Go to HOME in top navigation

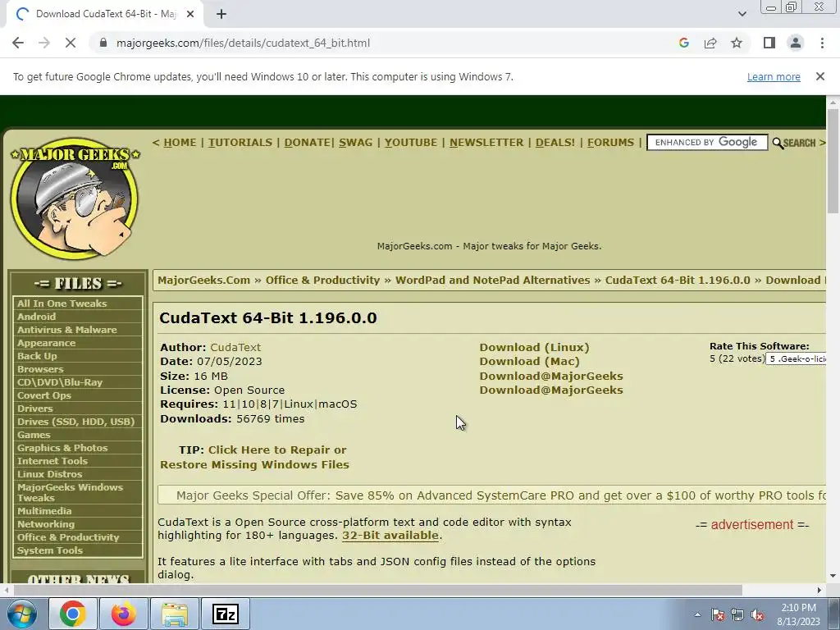180,143
